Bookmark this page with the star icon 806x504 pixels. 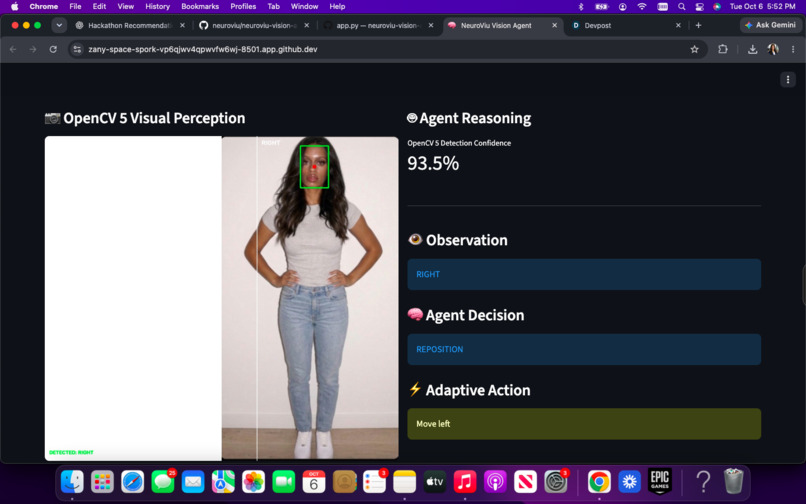pyautogui.click(x=694, y=49)
